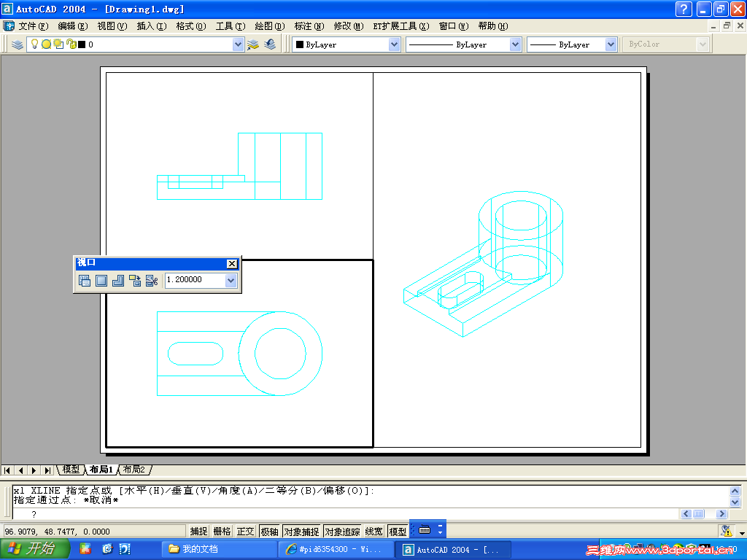Open the 文件(F) menu

[33, 26]
